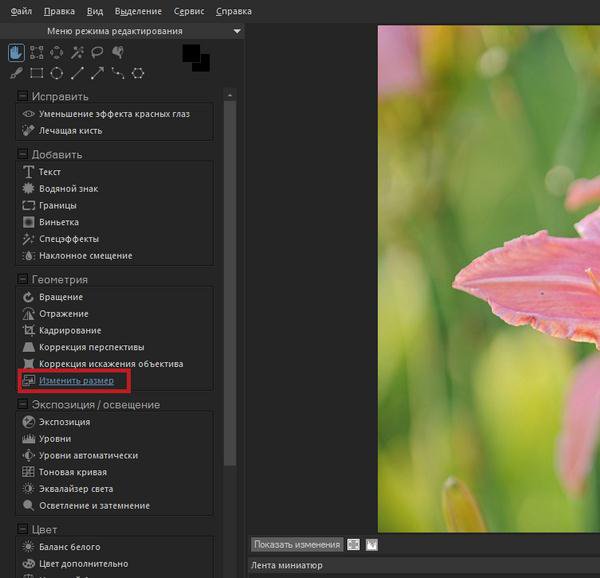
Task: Pick the Ellipse drawing tool
Action: [56, 73]
